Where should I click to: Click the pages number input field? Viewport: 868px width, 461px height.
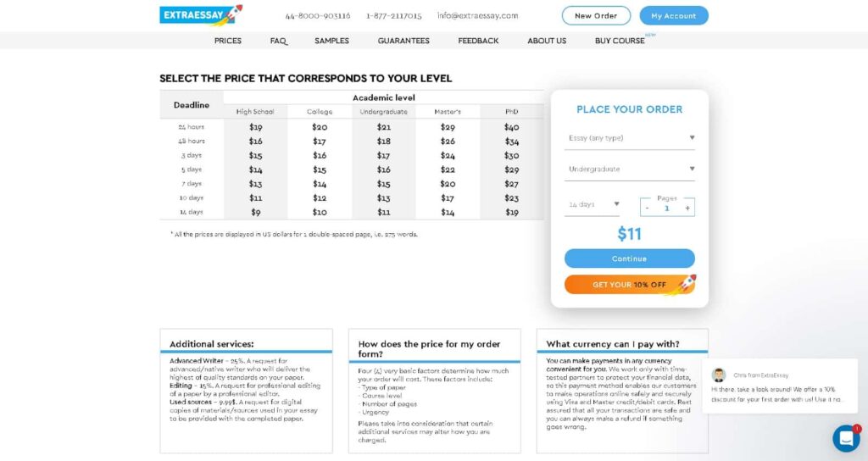coord(667,208)
